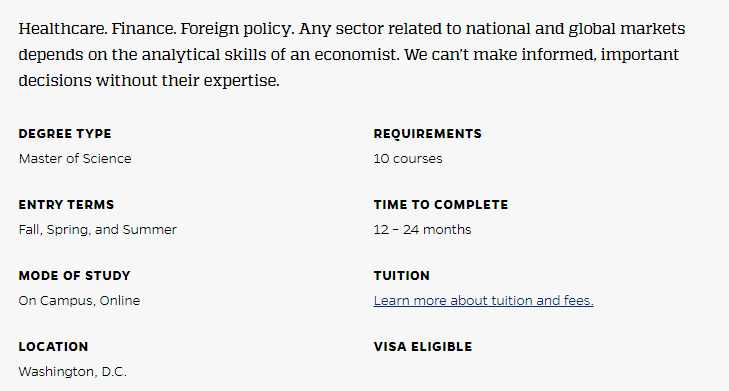Select the Master of Science text

pyautogui.click(x=75, y=159)
